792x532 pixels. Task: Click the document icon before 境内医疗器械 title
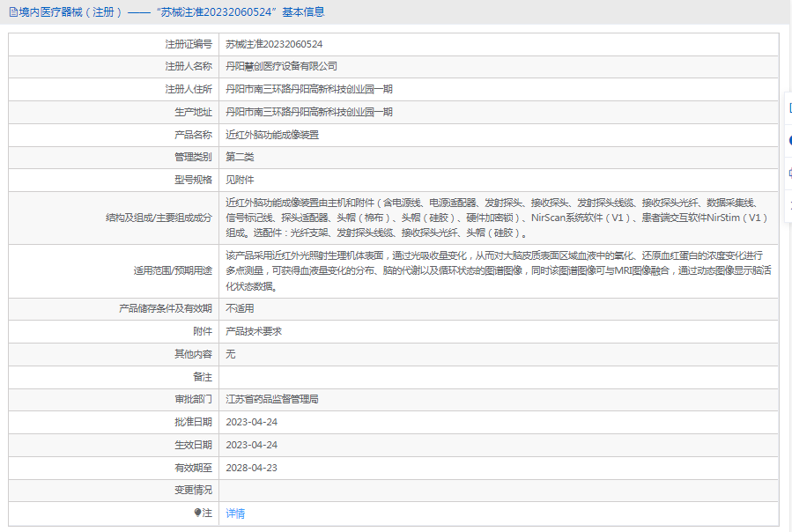click(13, 12)
